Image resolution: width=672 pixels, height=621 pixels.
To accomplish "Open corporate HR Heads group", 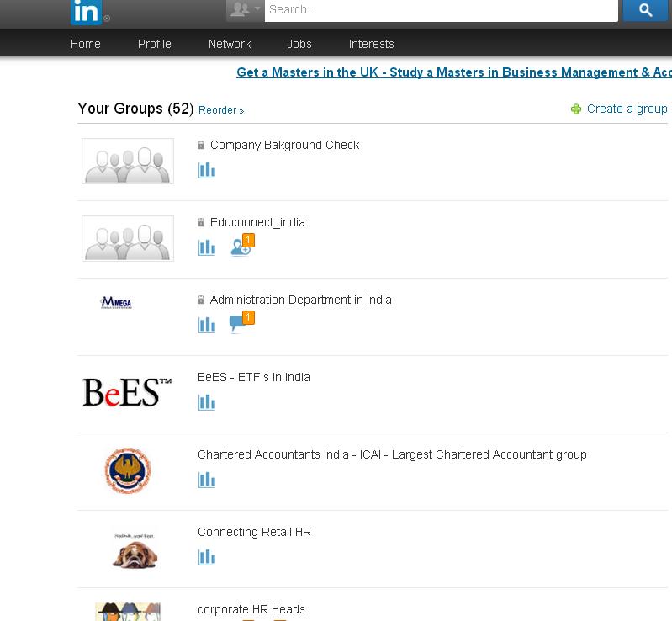I will point(251,609).
